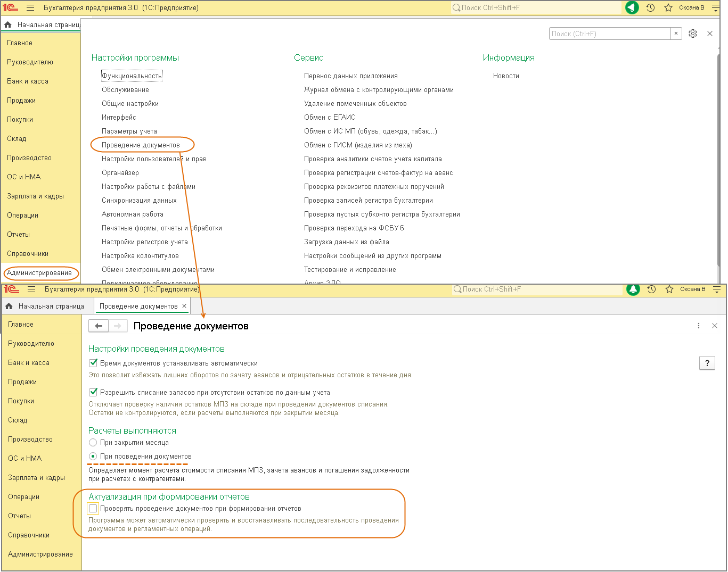Open Главное section in upper sidebar
This screenshot has width=728, height=572.
[x=20, y=43]
